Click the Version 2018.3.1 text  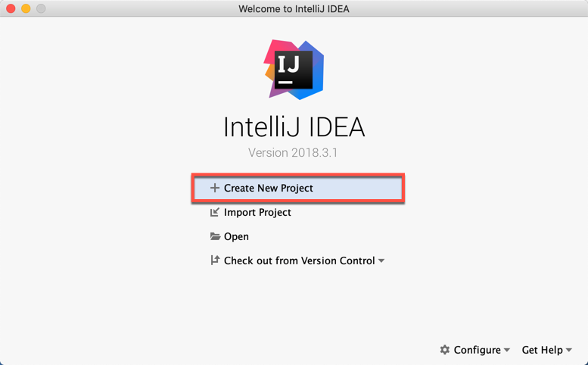pyautogui.click(x=293, y=153)
